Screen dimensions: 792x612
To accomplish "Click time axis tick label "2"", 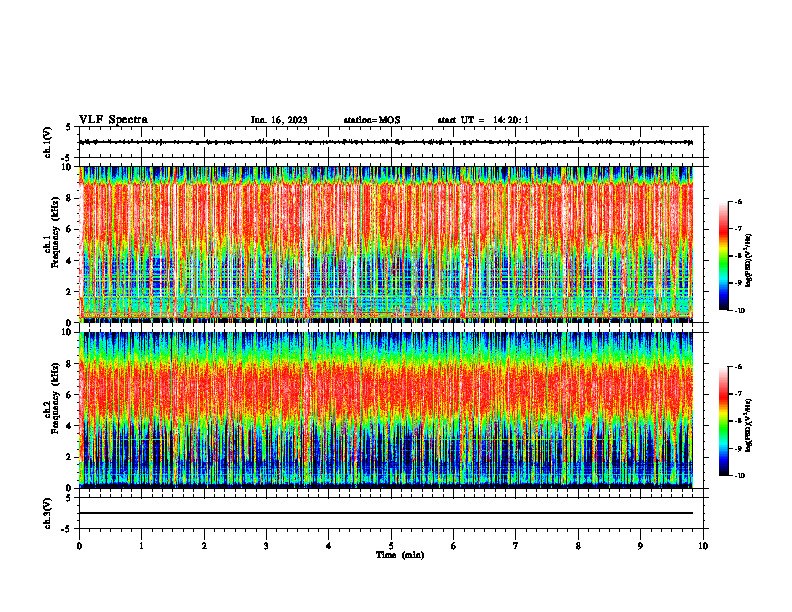I will [x=204, y=546].
